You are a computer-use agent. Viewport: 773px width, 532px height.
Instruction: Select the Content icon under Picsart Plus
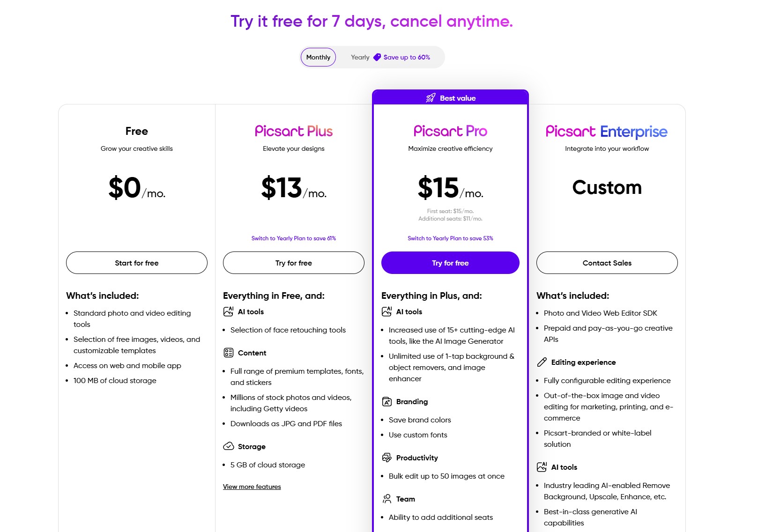(x=228, y=353)
